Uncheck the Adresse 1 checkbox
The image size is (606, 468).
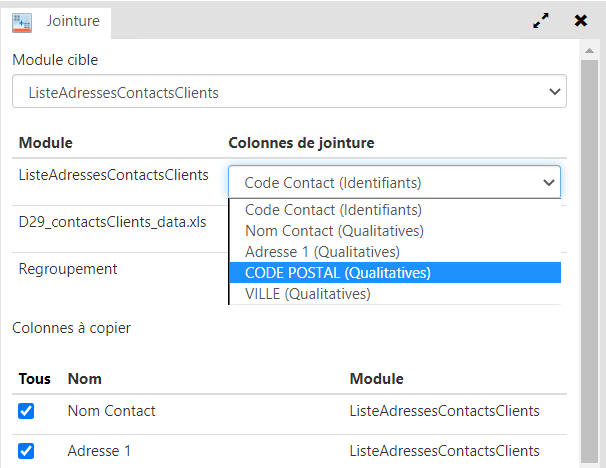[x=27, y=451]
